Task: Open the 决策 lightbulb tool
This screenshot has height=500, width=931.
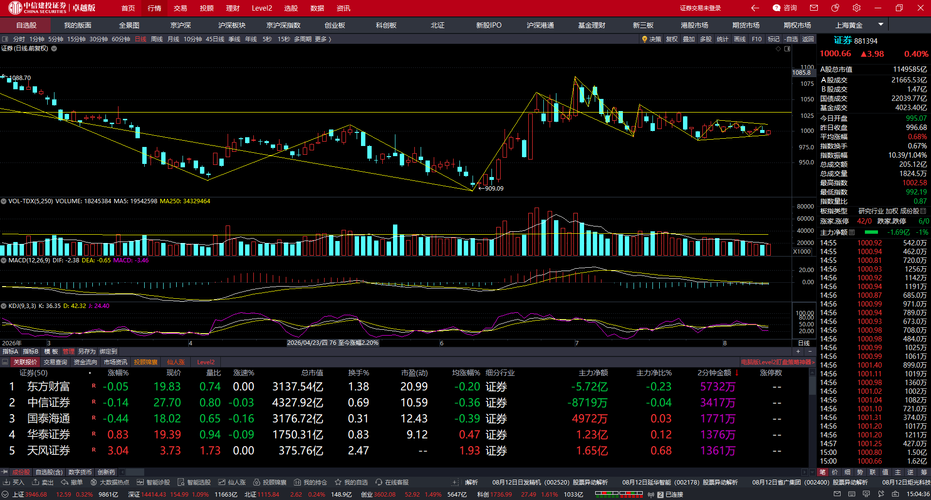Action: coord(651,39)
